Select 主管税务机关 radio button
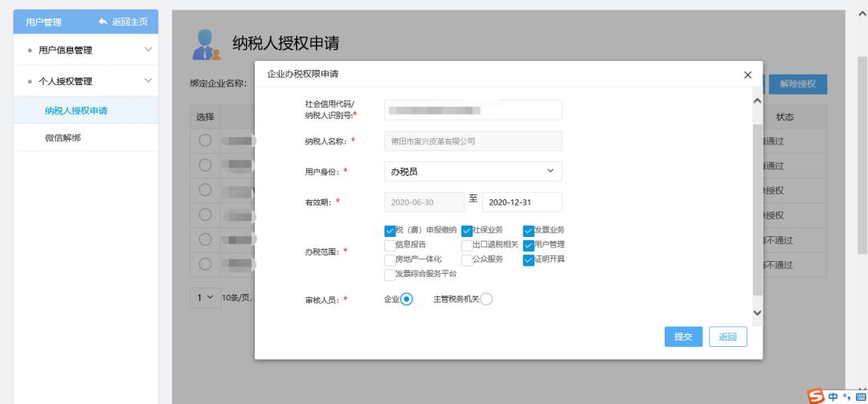Screen dimensions: 868x404 [486, 300]
